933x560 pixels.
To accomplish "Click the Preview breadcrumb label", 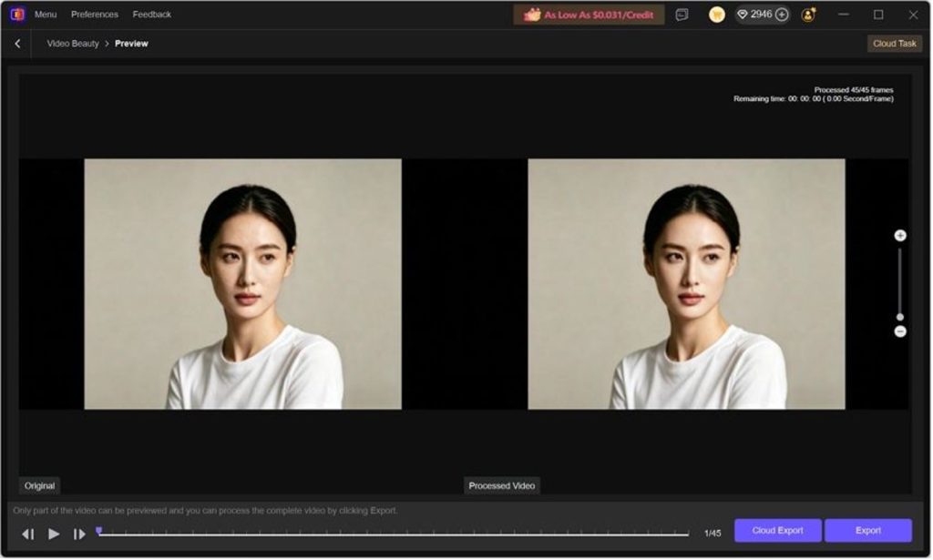I will click(x=131, y=44).
